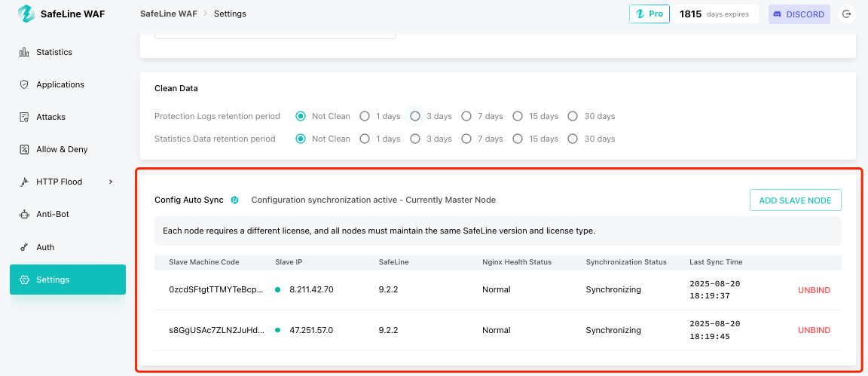Click the Pro badge beside Config Auto Sync
This screenshot has width=868, height=376.
coord(235,200)
